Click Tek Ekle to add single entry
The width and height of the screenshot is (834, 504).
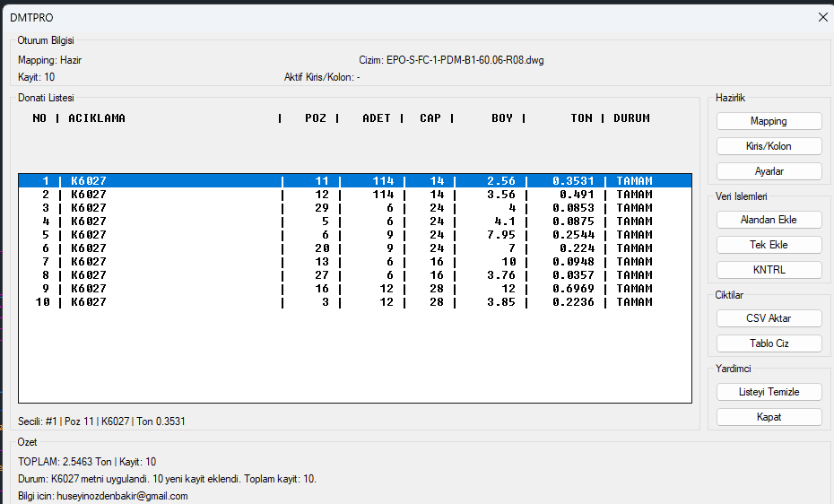click(x=769, y=245)
